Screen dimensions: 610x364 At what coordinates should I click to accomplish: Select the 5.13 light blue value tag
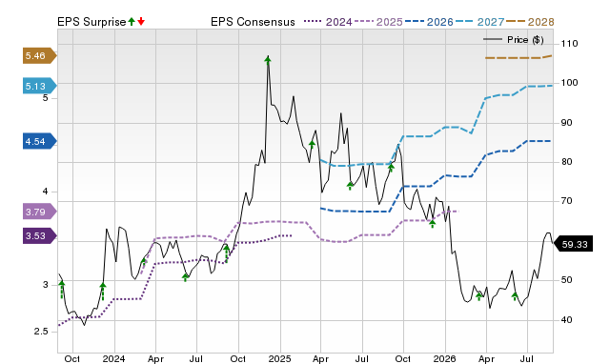pyautogui.click(x=39, y=86)
